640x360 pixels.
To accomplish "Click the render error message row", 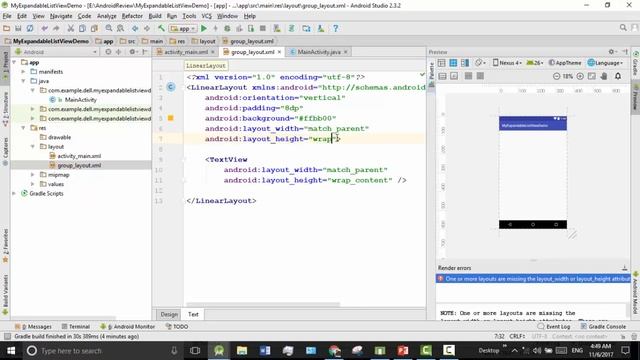I will click(533, 279).
